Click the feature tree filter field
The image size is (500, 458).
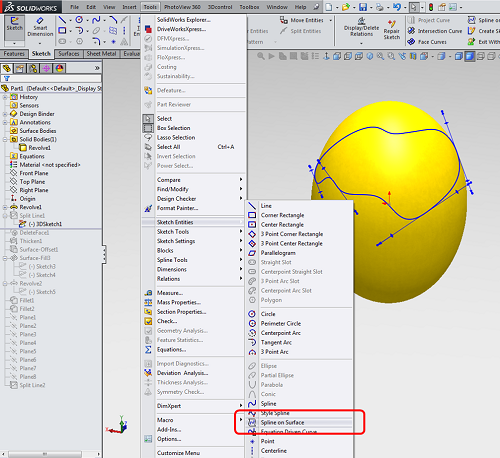click(51, 79)
